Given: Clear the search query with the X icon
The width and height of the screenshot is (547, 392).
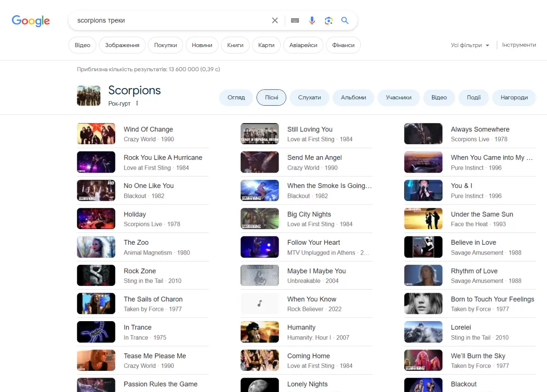Looking at the screenshot, I should pyautogui.click(x=275, y=20).
